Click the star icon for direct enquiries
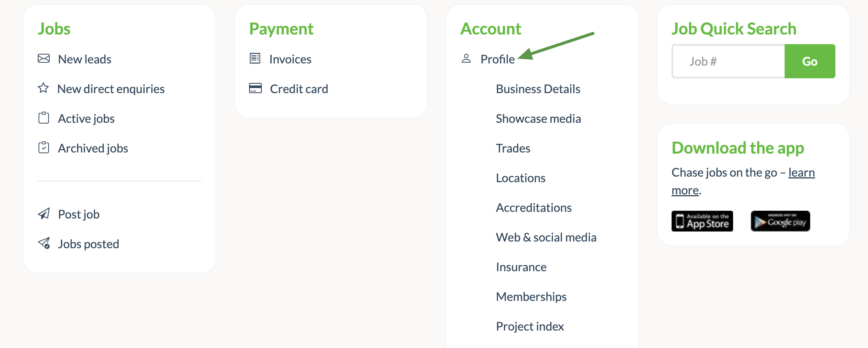The width and height of the screenshot is (868, 348). (43, 88)
